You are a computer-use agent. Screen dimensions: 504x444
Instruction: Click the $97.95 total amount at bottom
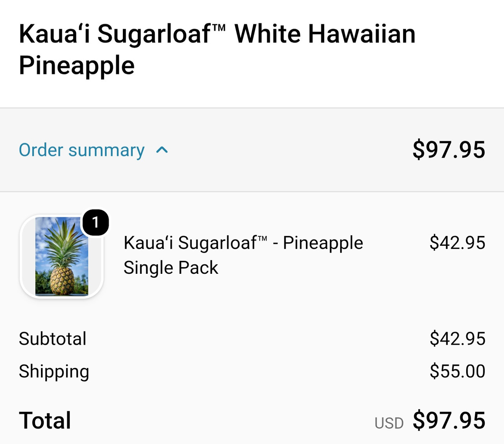coord(449,420)
